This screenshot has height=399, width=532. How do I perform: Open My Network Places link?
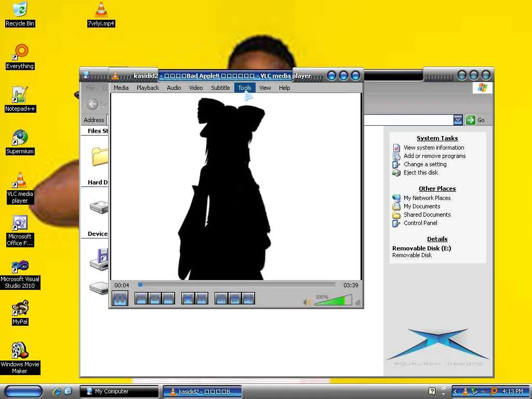[x=427, y=198]
